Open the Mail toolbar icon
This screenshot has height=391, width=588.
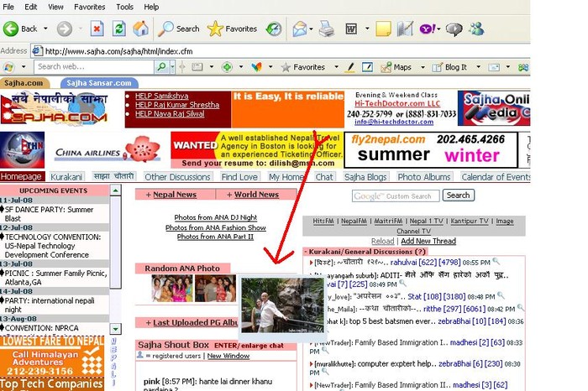tap(300, 29)
